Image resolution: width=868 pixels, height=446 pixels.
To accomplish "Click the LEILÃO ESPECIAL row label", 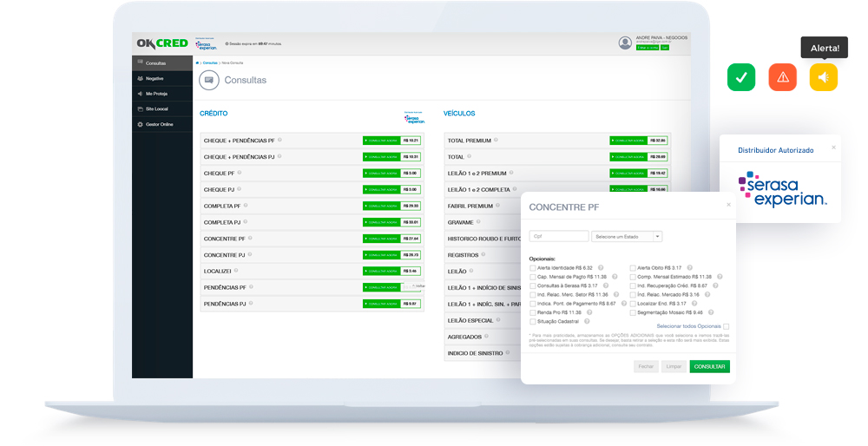I will point(470,320).
